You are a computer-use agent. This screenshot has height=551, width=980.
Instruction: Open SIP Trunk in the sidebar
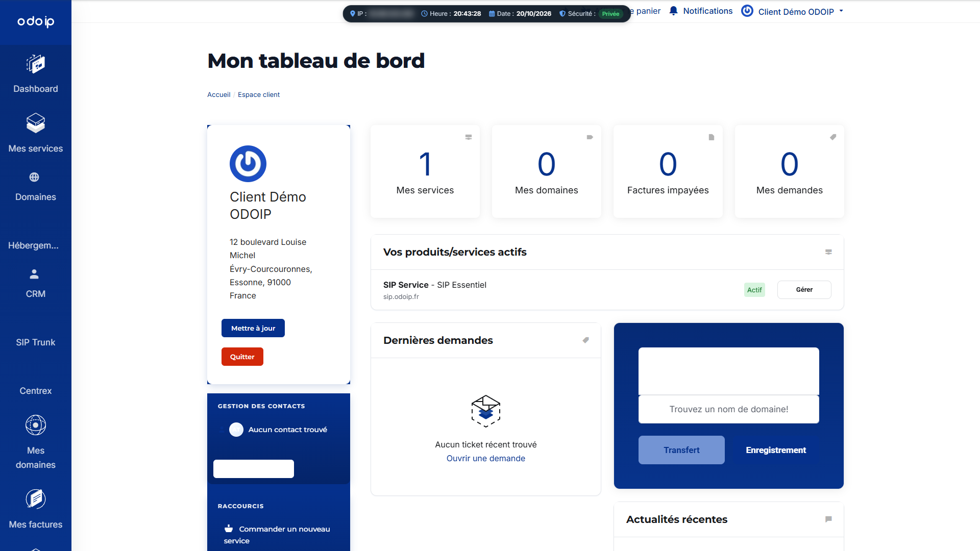point(36,342)
